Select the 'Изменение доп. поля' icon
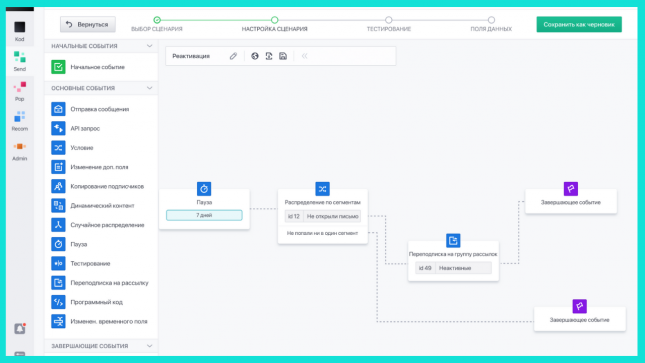The image size is (645, 363). (58, 167)
